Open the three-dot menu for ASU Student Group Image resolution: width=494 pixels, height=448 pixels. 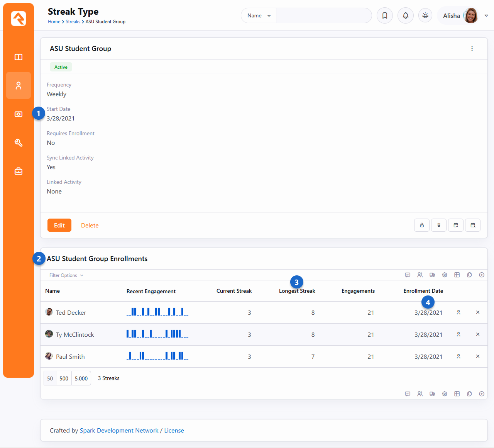point(472,49)
